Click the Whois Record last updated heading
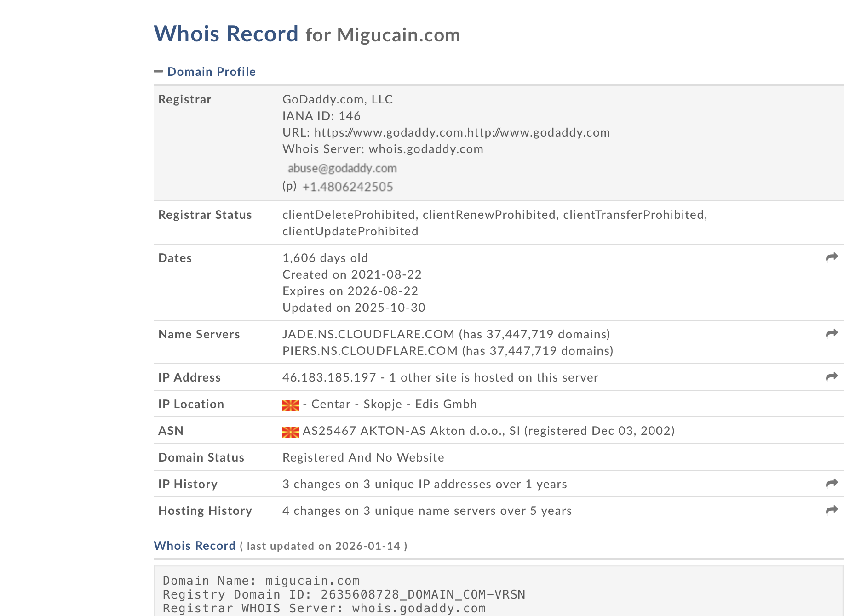Screen dimensions: 861x616 (x=195, y=546)
